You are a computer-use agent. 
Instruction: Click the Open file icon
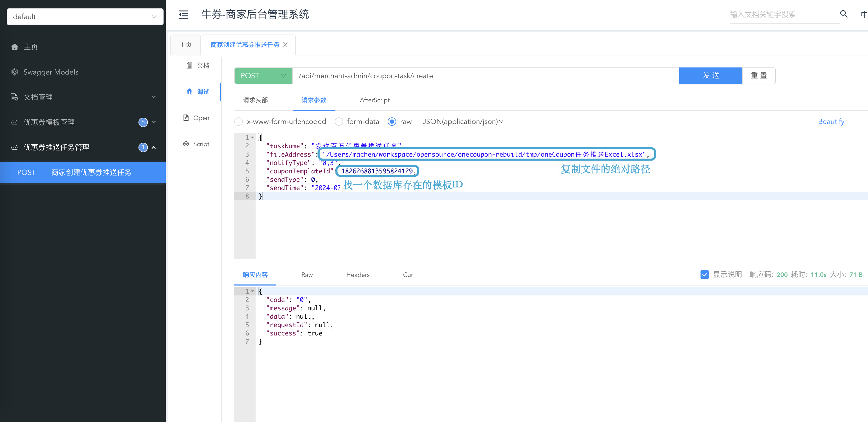(186, 118)
